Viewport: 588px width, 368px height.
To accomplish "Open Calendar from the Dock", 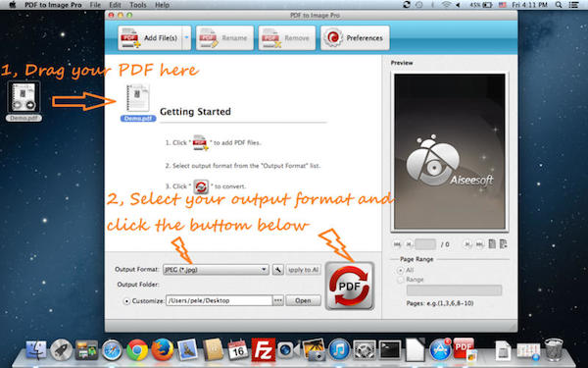I will (238, 349).
